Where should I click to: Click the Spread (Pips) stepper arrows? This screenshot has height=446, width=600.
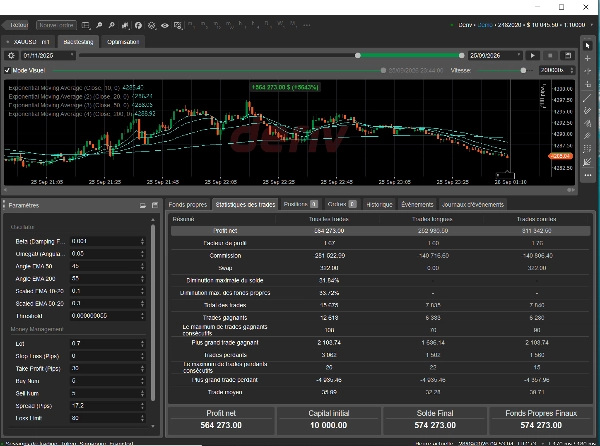(142, 405)
